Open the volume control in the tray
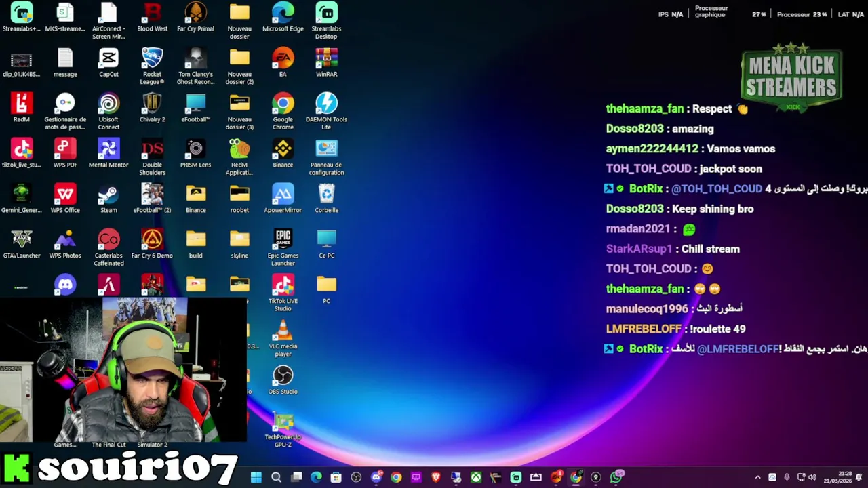Viewport: 868px width, 488px height. pos(812,477)
